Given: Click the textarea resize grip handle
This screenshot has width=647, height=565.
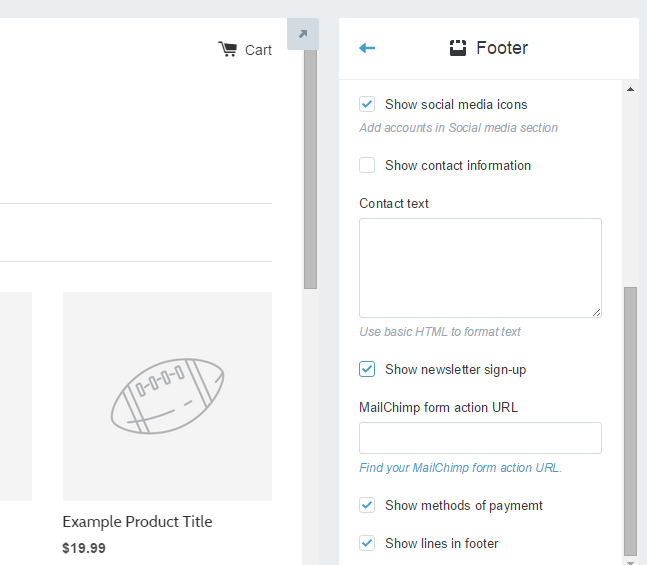Looking at the screenshot, I should click(596, 313).
